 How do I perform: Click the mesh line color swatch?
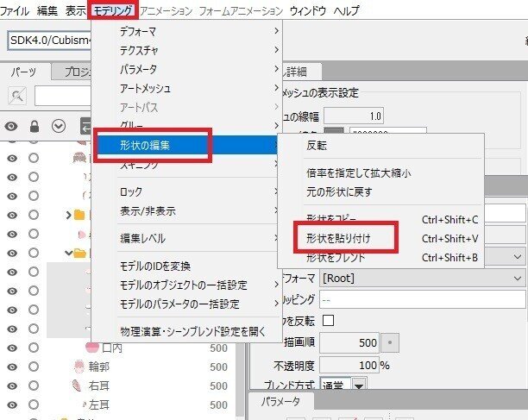pos(334,132)
